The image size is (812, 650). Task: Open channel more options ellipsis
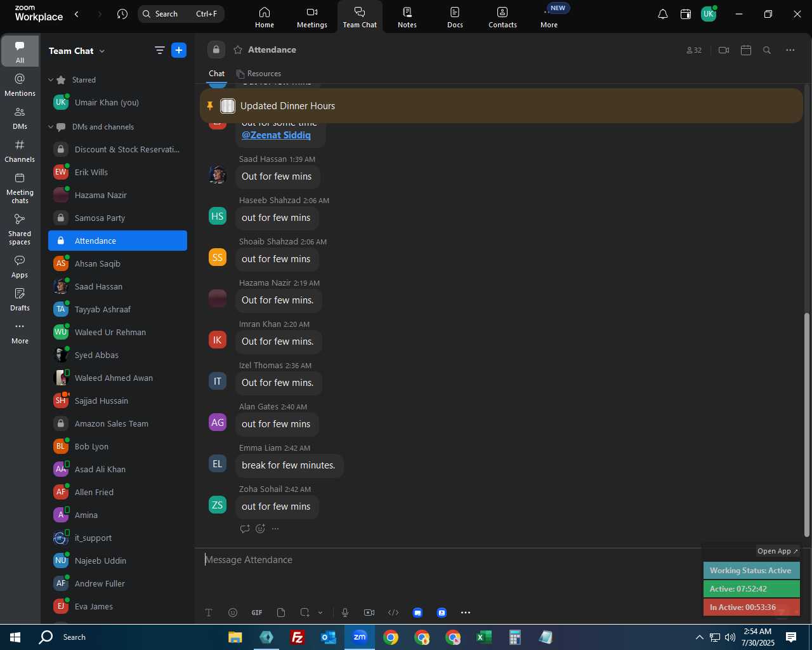coord(790,50)
